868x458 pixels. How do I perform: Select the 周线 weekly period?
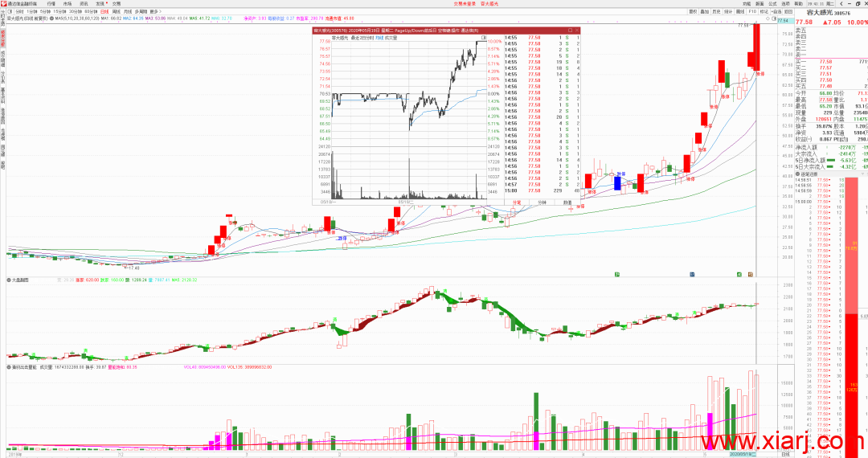[117, 11]
